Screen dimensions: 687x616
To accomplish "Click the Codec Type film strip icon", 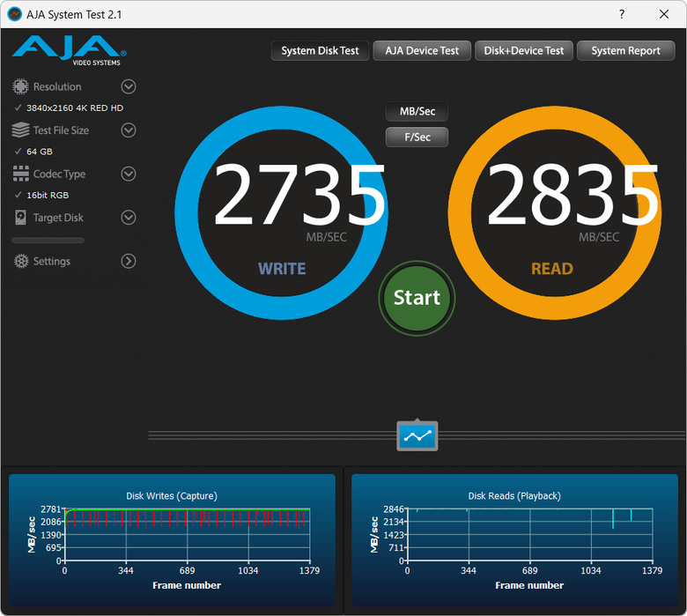I will click(20, 174).
